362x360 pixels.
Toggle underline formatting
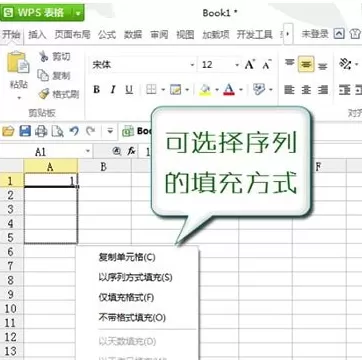(129, 89)
